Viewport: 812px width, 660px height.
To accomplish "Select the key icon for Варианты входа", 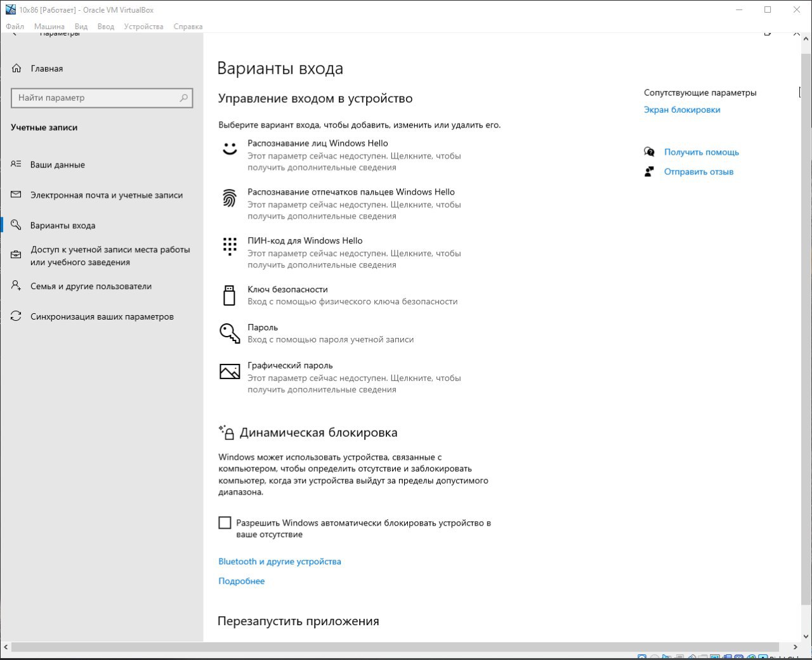I will pos(16,225).
